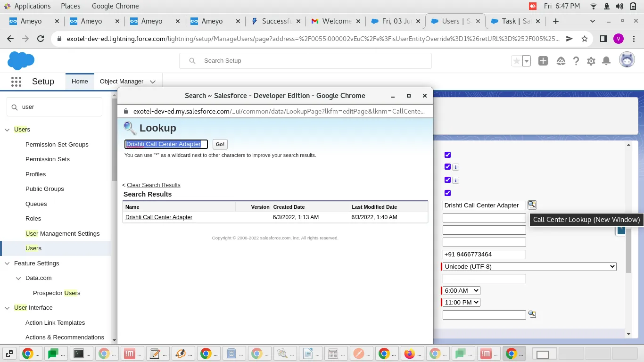Switch to the Task | Salesforce browser tab

[x=516, y=21]
